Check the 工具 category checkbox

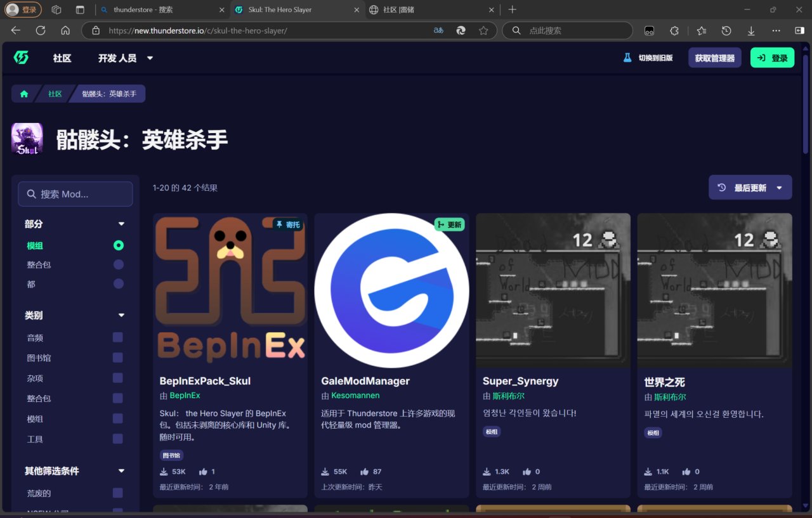[x=117, y=439]
